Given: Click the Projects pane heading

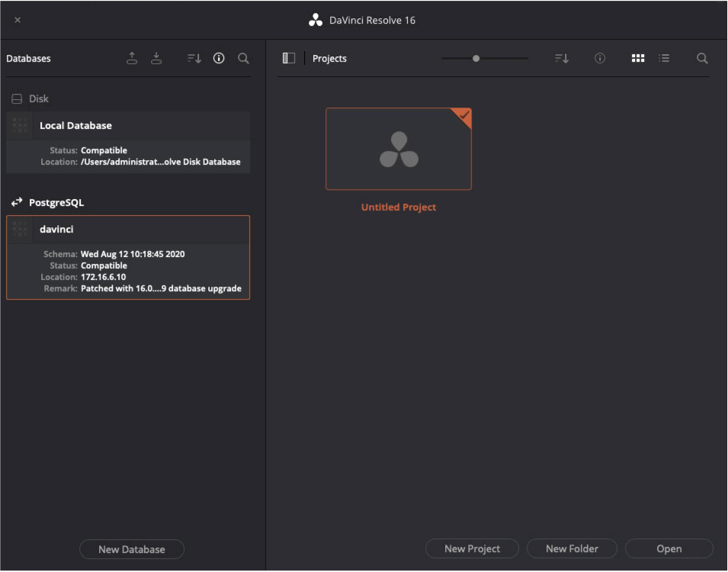Looking at the screenshot, I should tap(329, 59).
